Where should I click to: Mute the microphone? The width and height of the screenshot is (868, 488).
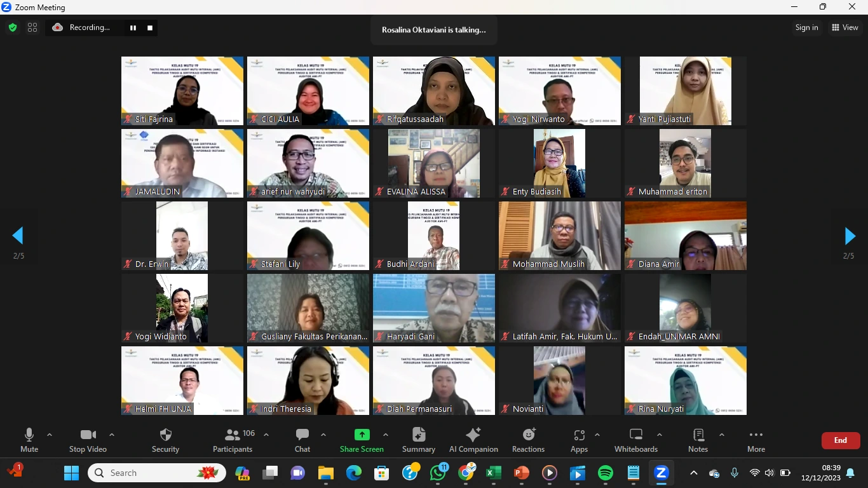coord(29,440)
